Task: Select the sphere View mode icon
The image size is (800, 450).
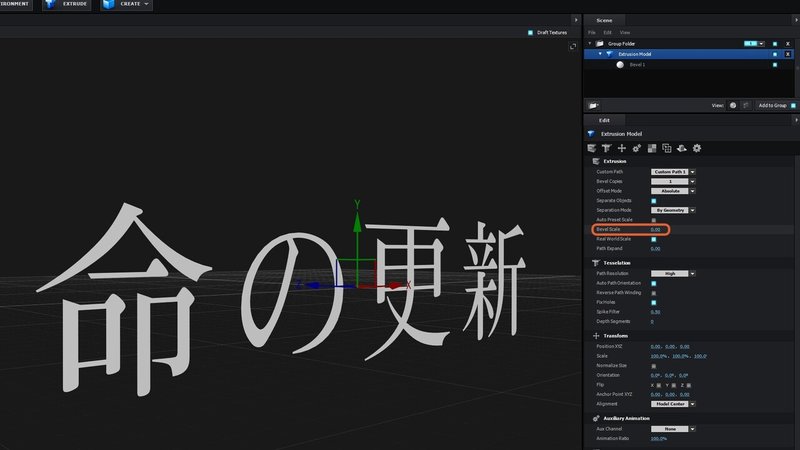Action: point(733,106)
